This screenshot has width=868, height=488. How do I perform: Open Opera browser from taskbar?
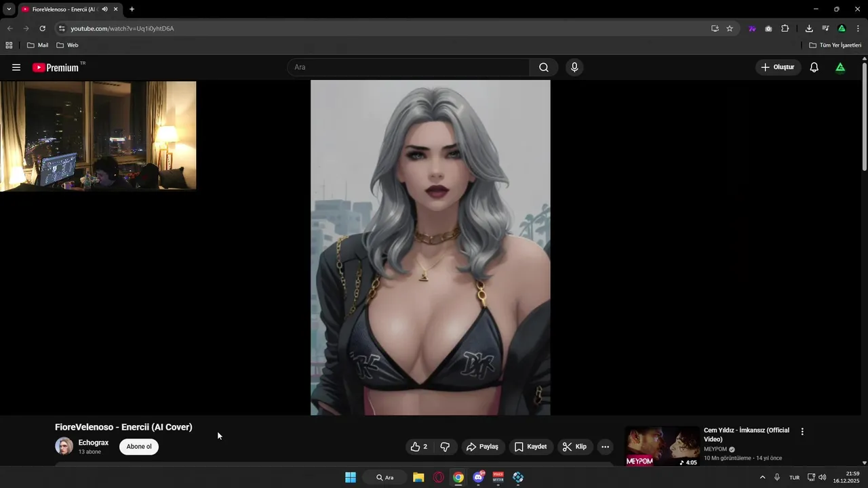[x=439, y=477]
